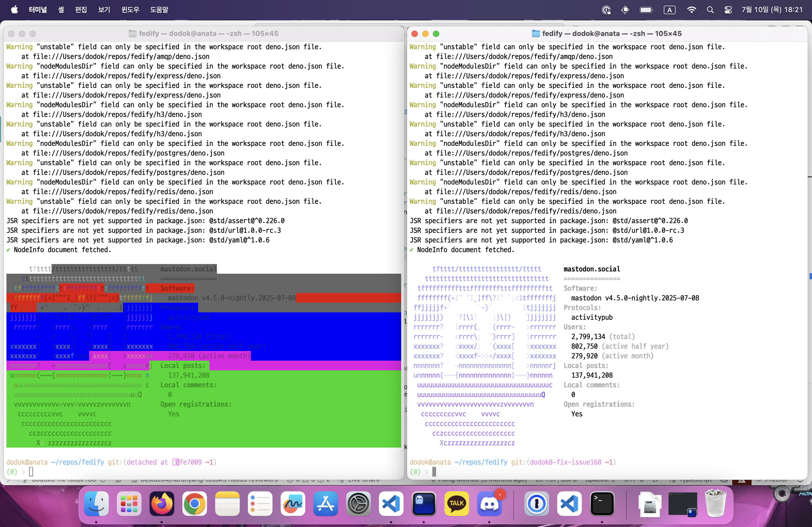Click the Spotlight search magnifier
This screenshot has height=527, width=812.
point(710,10)
